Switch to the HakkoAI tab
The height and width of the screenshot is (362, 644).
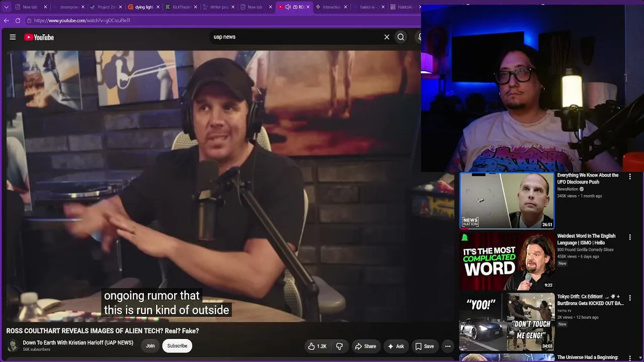coord(405,7)
